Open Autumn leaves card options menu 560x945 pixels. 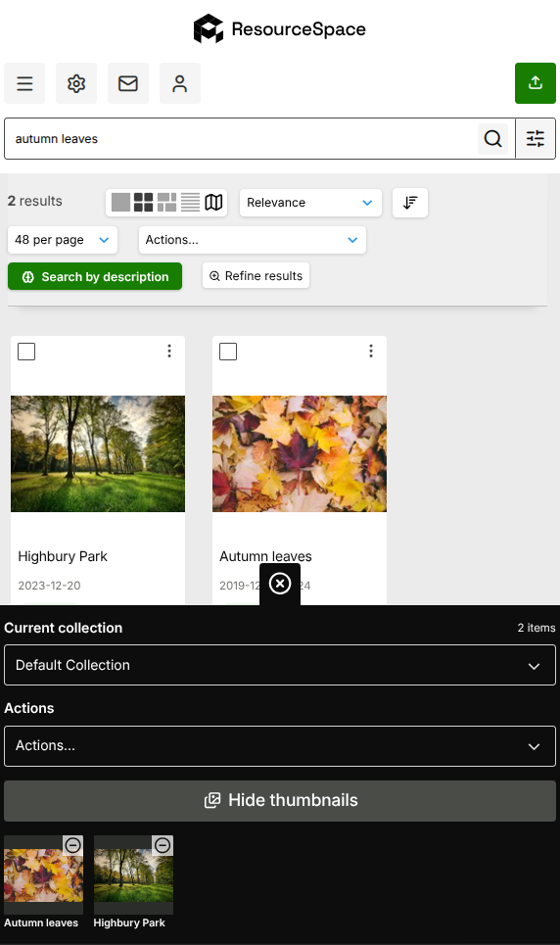click(371, 351)
